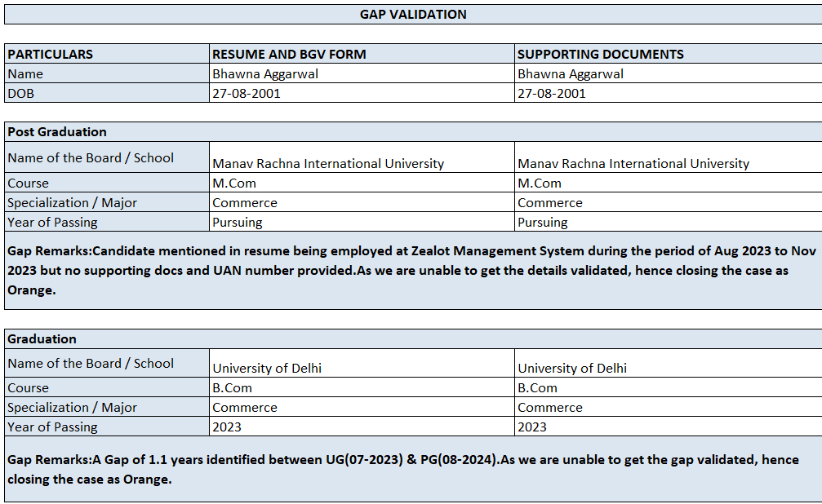
Task: Select the Post Graduation section header
Action: click(x=57, y=131)
